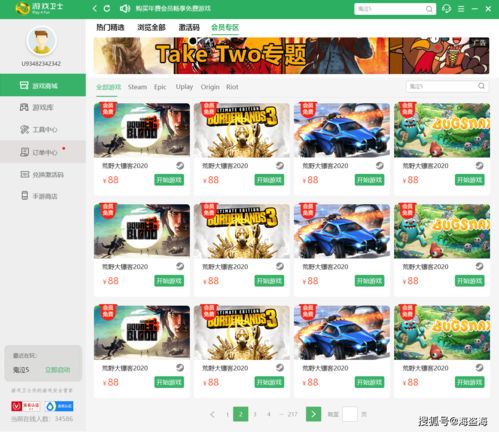Image resolution: width=499 pixels, height=432 pixels.
Task: Filter games by Steam
Action: (x=137, y=87)
